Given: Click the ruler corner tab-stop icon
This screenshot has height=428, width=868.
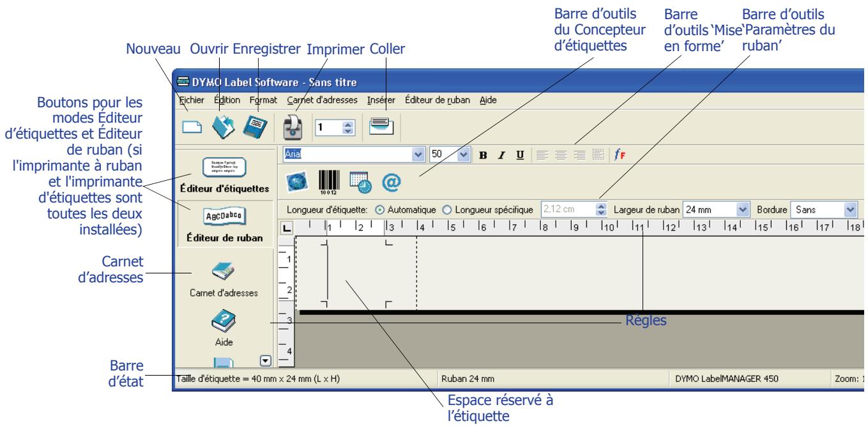Looking at the screenshot, I should (287, 227).
